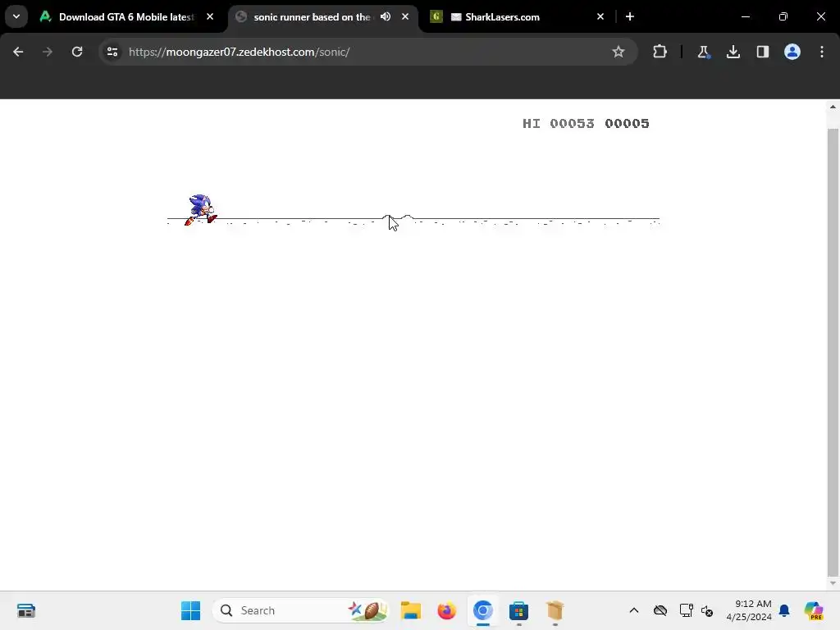Show the browser downloads

pos(733,52)
